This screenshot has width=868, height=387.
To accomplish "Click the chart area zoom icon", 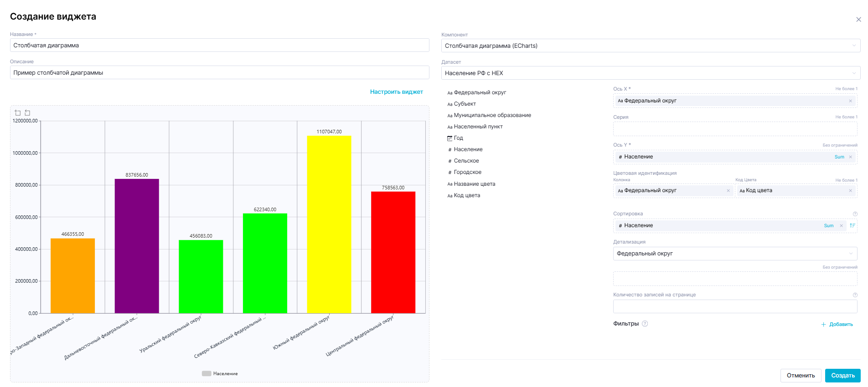I will pyautogui.click(x=18, y=112).
